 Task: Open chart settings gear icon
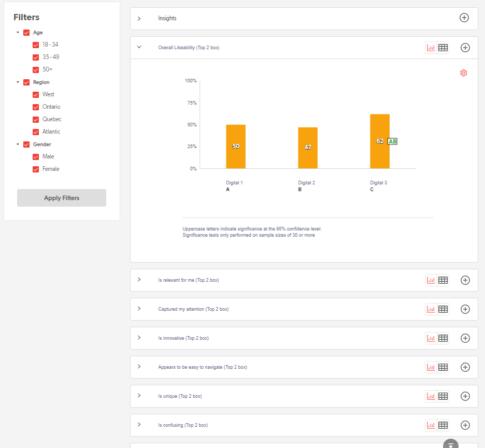[x=463, y=73]
